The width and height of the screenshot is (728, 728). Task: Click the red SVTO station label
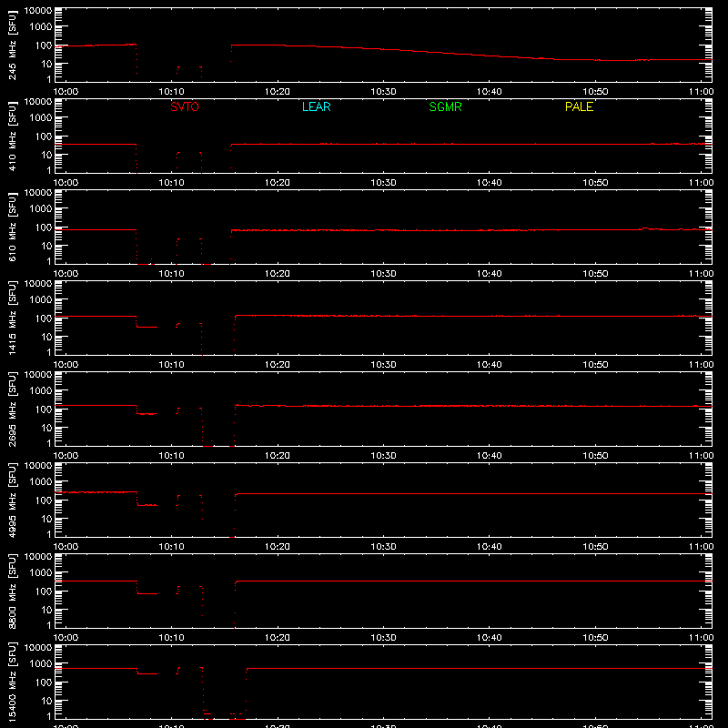185,106
